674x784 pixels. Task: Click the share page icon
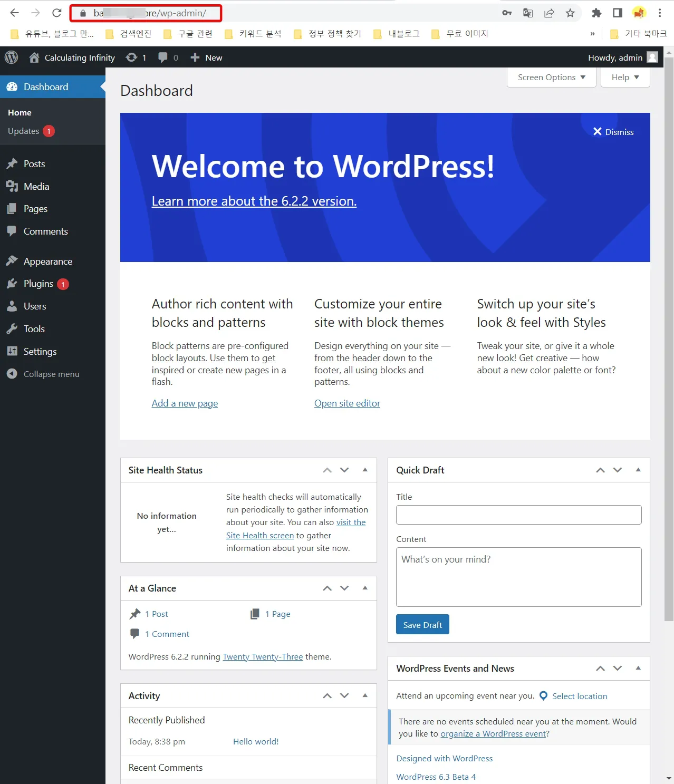point(549,13)
